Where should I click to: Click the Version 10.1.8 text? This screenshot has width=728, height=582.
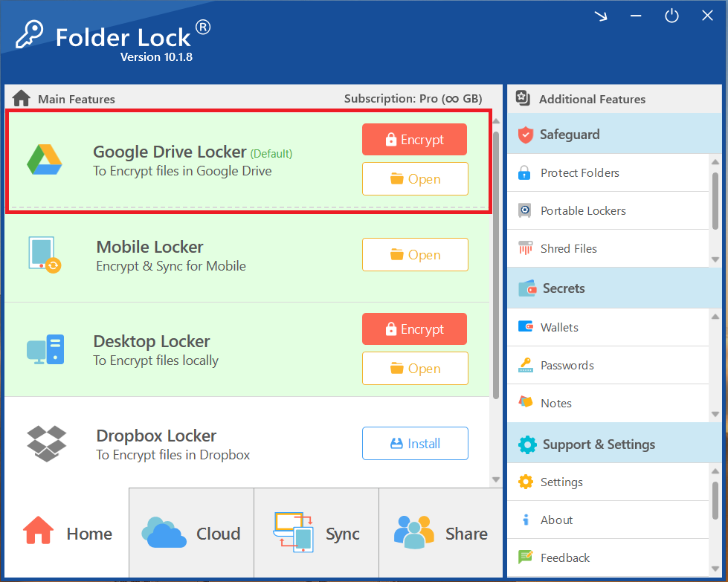pyautogui.click(x=156, y=57)
